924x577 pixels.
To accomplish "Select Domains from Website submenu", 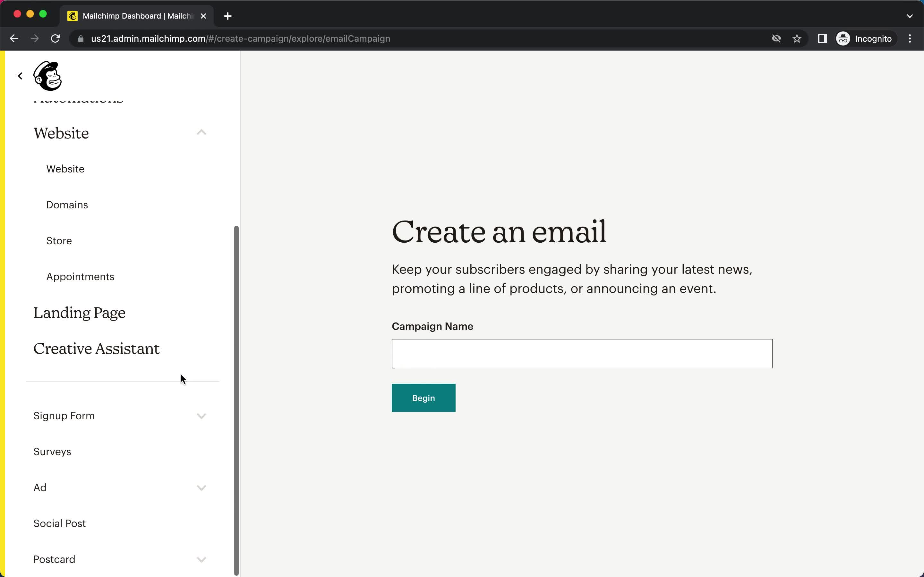I will (66, 205).
